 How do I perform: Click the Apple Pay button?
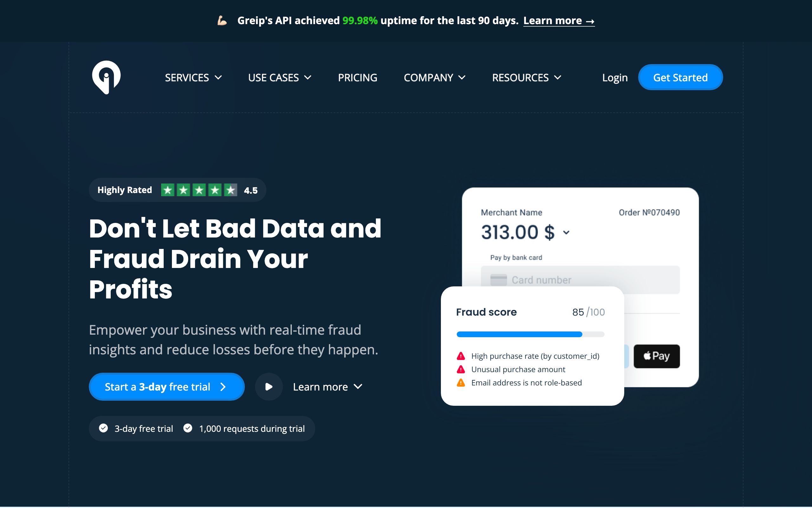coord(657,356)
